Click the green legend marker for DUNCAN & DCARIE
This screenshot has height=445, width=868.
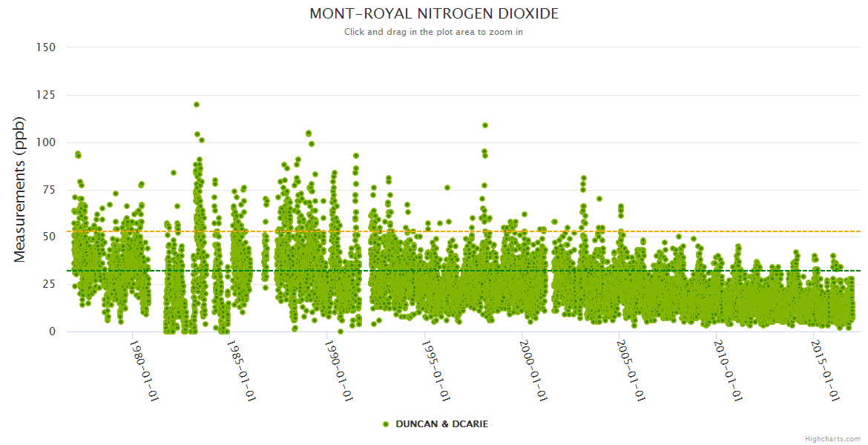[x=385, y=424]
